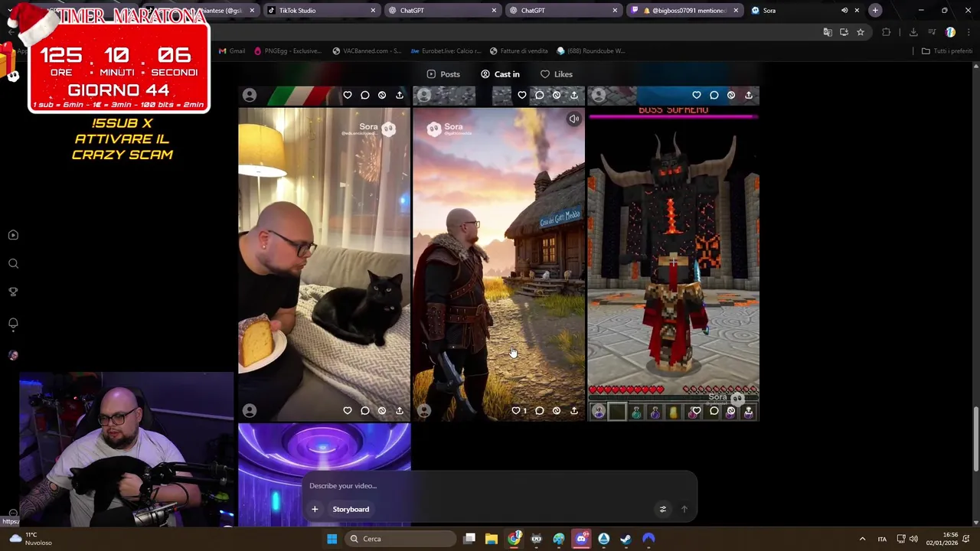Image resolution: width=980 pixels, height=551 pixels.
Task: Toggle sound on warrior hut video
Action: click(x=573, y=119)
